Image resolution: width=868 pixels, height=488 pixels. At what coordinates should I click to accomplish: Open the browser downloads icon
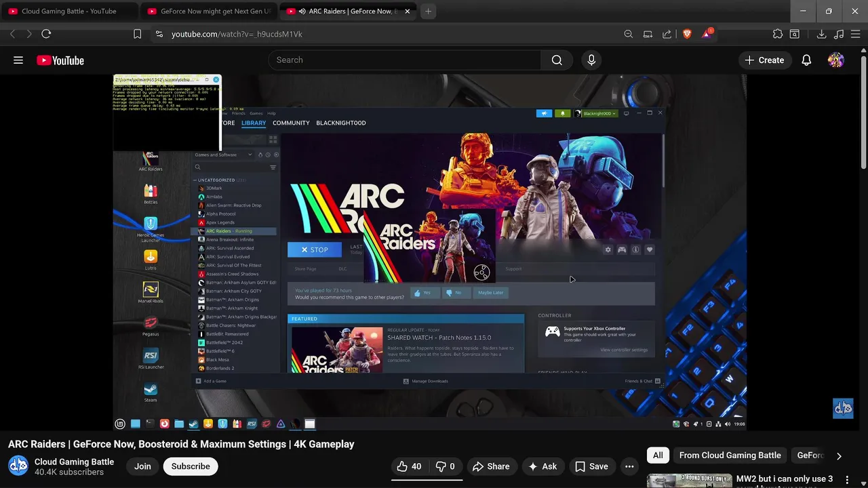[x=821, y=34]
